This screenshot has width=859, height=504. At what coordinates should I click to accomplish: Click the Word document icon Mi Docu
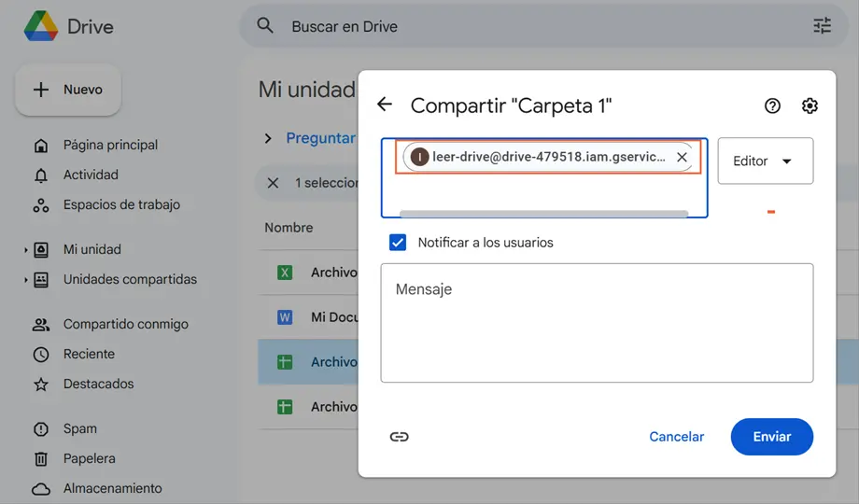coord(285,317)
